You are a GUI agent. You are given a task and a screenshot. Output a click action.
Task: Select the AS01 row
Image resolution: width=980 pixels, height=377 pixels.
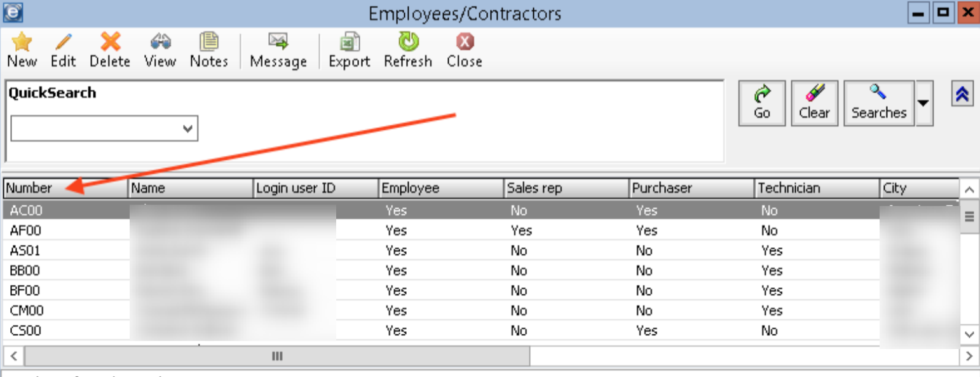pos(480,250)
